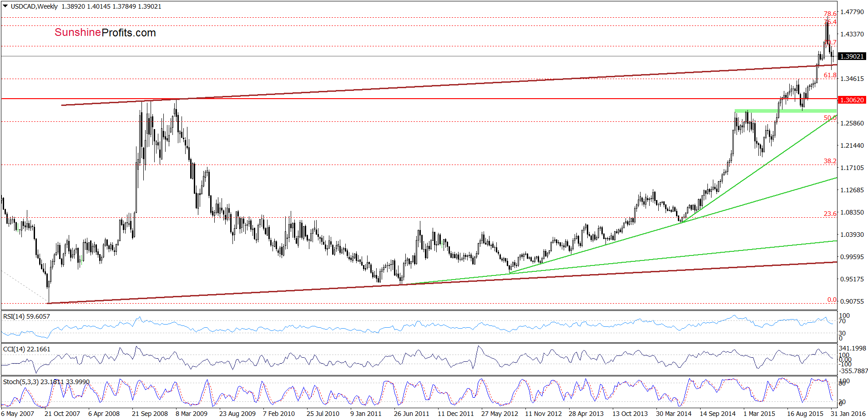The width and height of the screenshot is (868, 420).
Task: Click the 38.2 Fibonacci level label
Action: point(830,161)
